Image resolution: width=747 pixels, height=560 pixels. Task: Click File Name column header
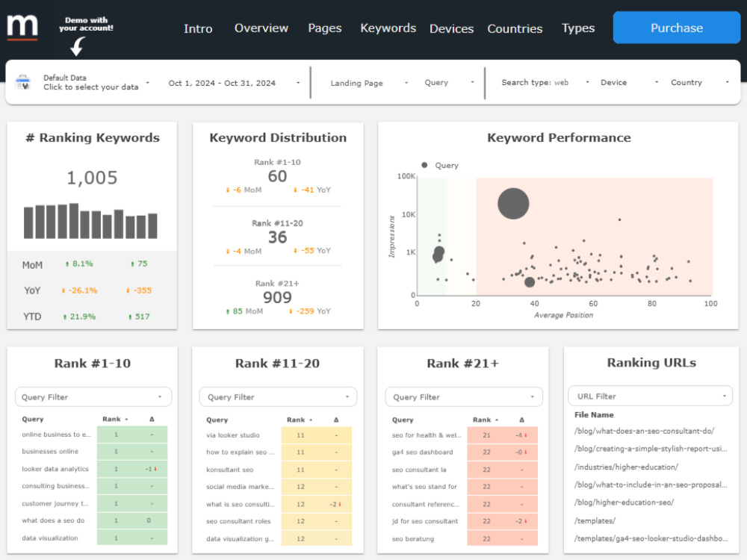tap(594, 414)
